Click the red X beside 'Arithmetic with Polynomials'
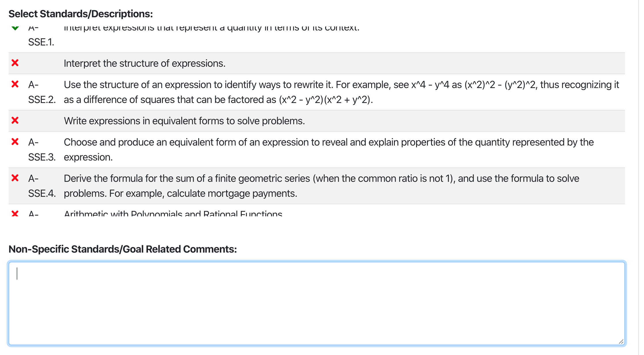Screen dimensions: 644x355 pyautogui.click(x=15, y=213)
